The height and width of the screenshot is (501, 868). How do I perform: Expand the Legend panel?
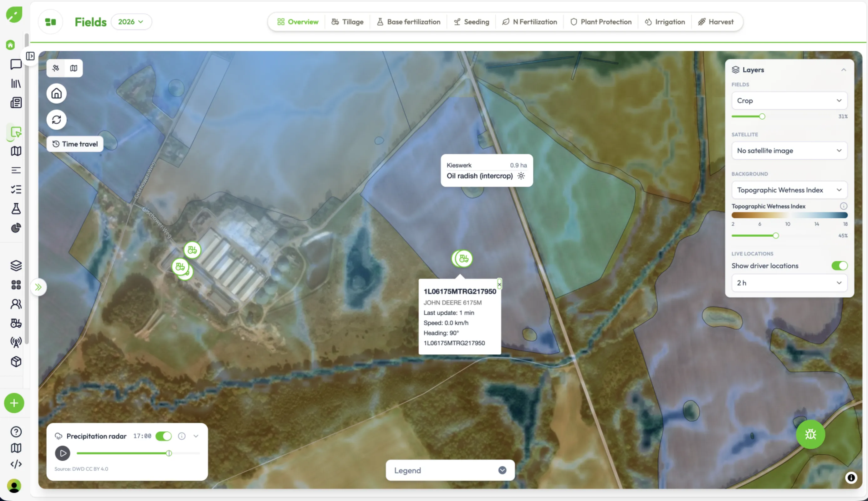450,470
